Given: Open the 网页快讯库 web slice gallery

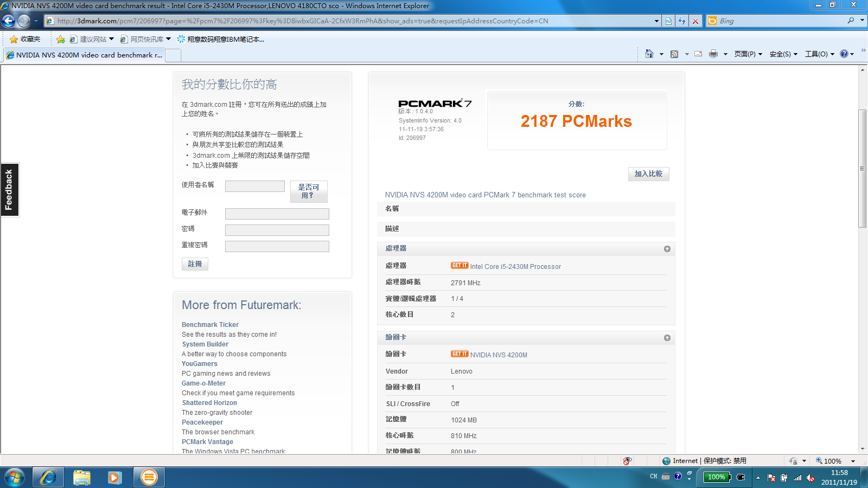Looking at the screenshot, I should click(x=145, y=39).
